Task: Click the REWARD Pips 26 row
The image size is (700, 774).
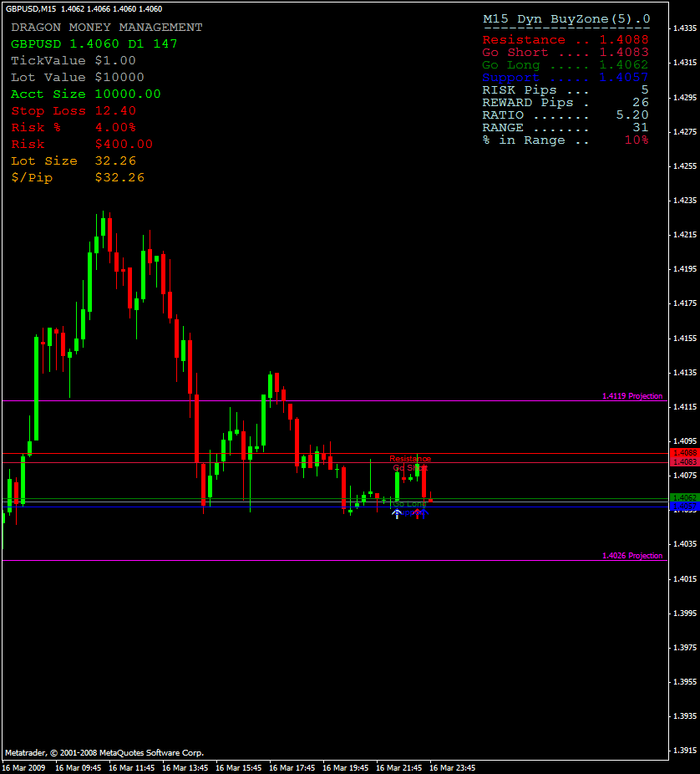Action: coord(566,103)
